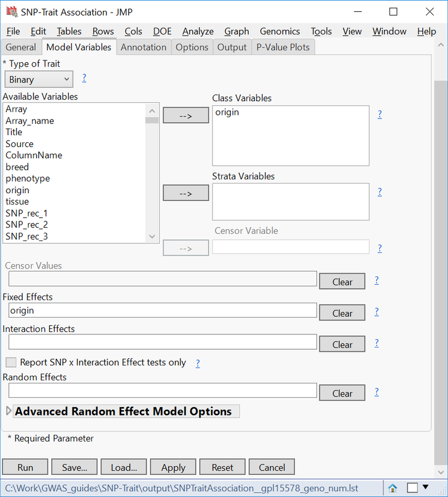Switch to the Annotation tab

(x=144, y=47)
